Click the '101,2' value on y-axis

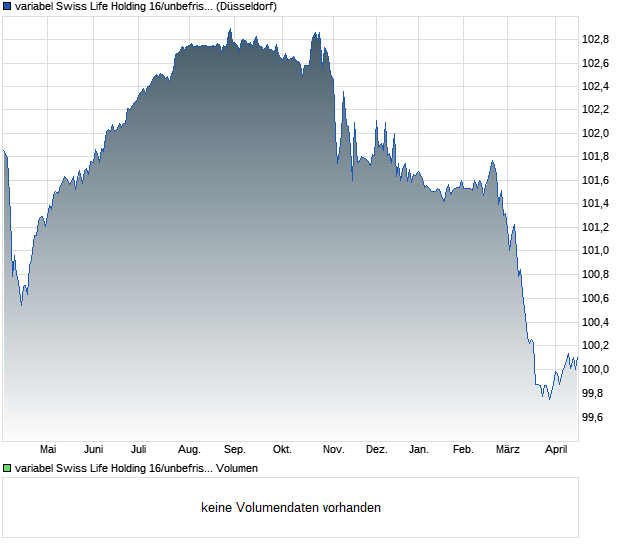[595, 227]
